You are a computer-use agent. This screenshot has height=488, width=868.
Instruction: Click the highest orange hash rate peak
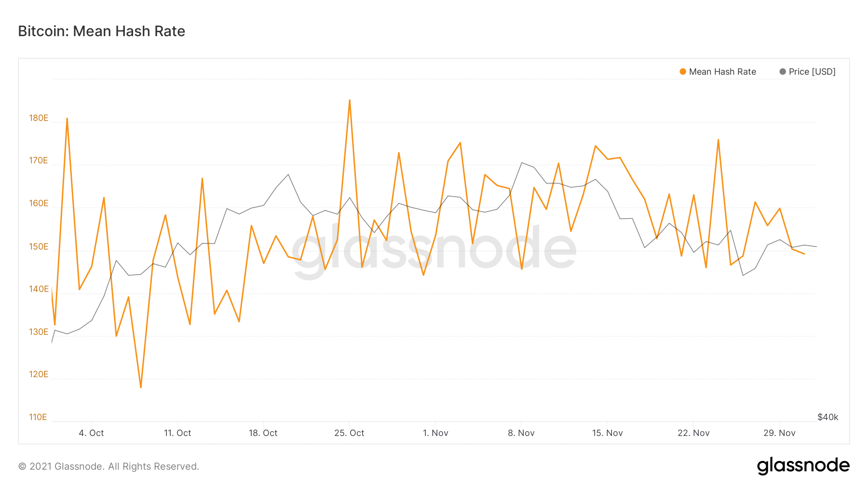(x=350, y=101)
